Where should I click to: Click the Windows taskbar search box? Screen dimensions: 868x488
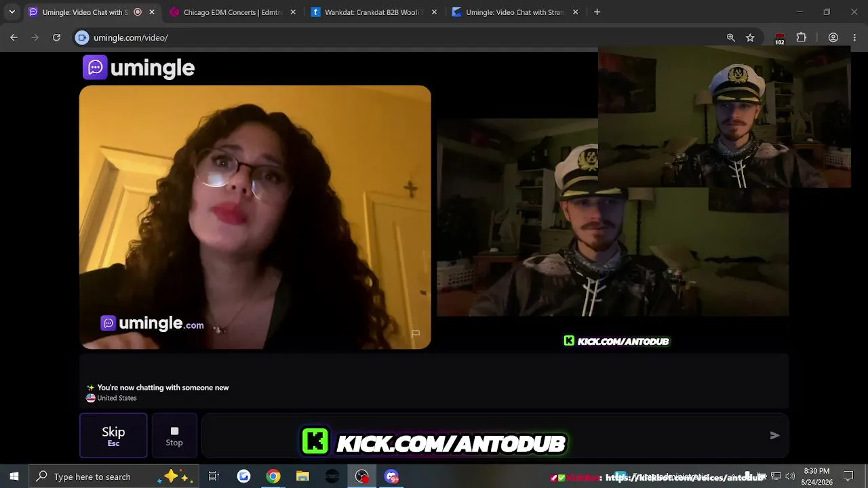(x=114, y=476)
